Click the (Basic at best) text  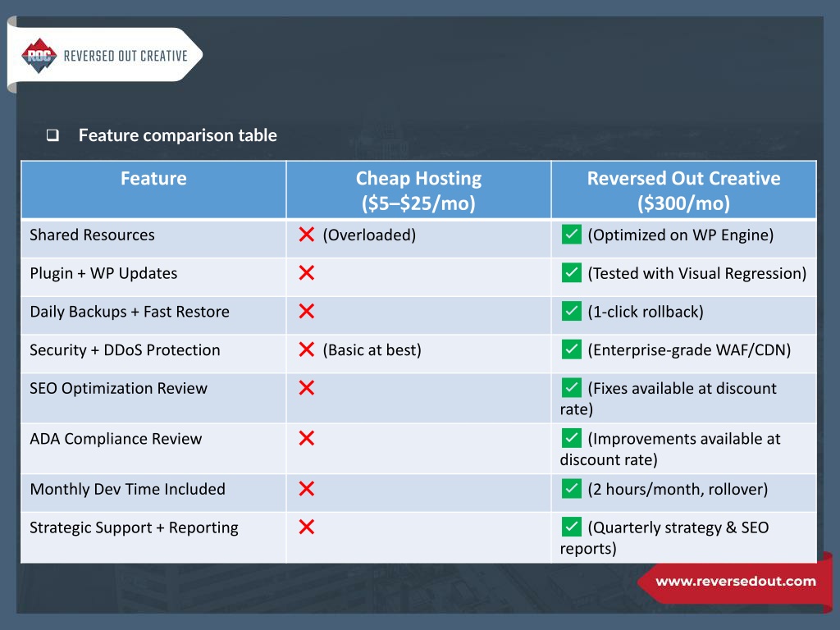tap(372, 349)
